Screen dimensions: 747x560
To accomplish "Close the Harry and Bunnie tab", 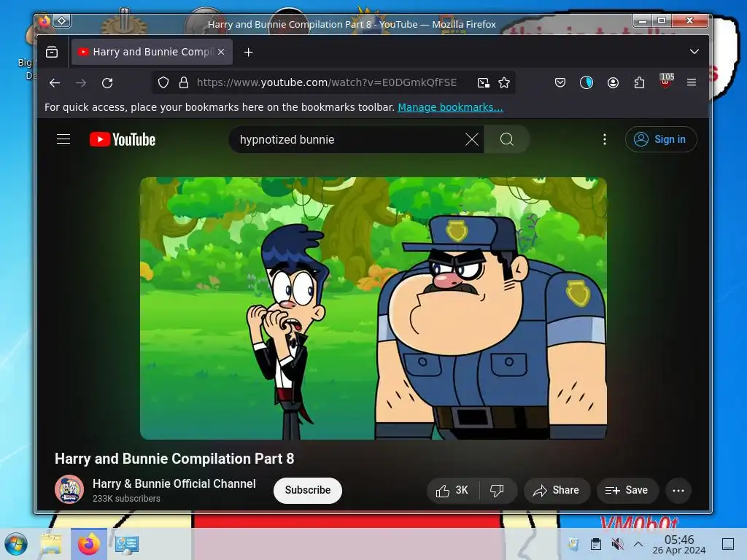I will pyautogui.click(x=221, y=52).
